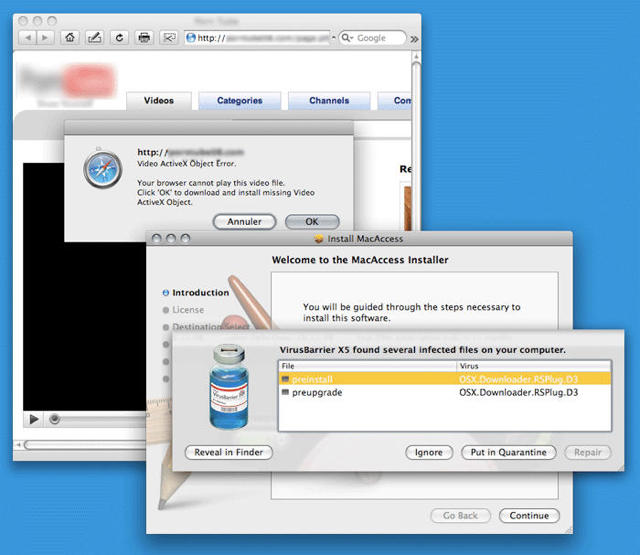This screenshot has height=555, width=640.
Task: Click the edit pencil toolbar icon
Action: [95, 38]
